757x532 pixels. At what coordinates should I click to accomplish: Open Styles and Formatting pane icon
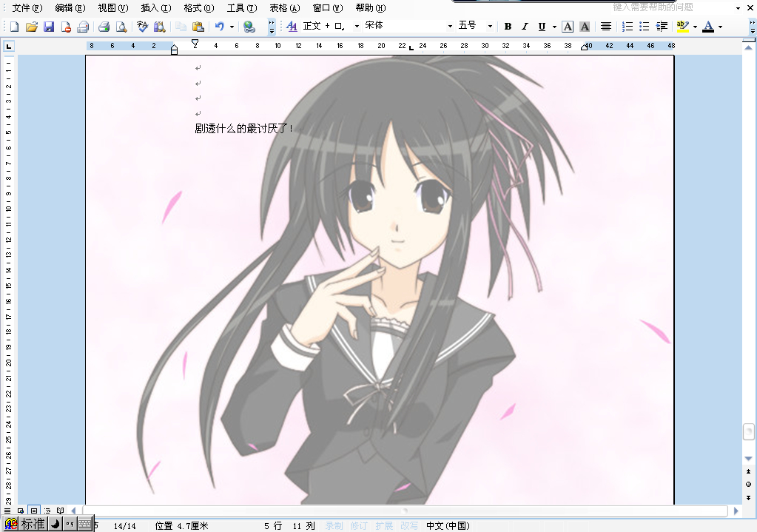click(x=292, y=27)
